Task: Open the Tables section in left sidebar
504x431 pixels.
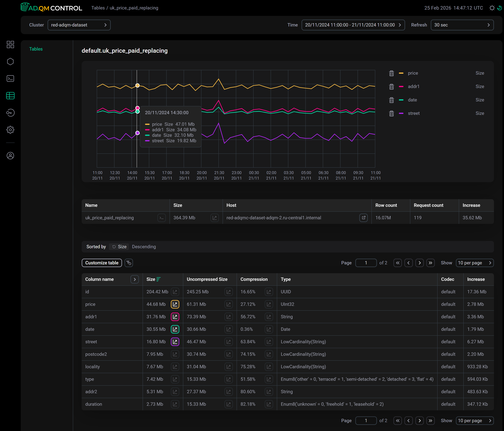Action: [10, 96]
